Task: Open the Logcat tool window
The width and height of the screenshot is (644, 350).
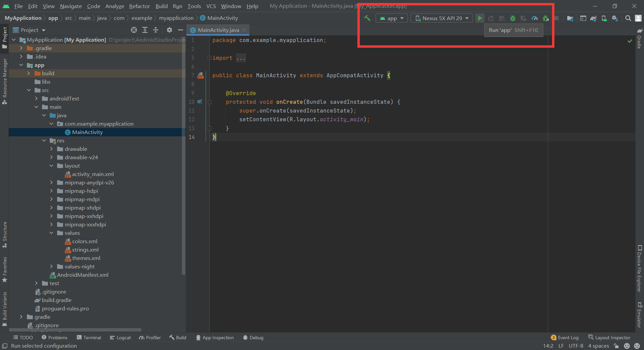Action: coord(120,338)
